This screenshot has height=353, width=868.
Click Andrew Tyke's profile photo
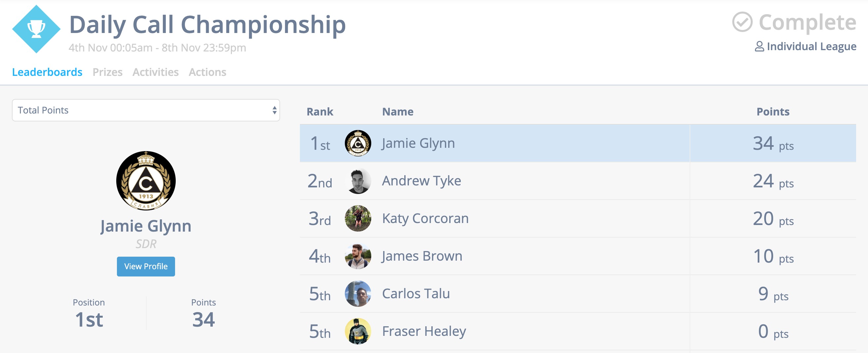coord(358,181)
